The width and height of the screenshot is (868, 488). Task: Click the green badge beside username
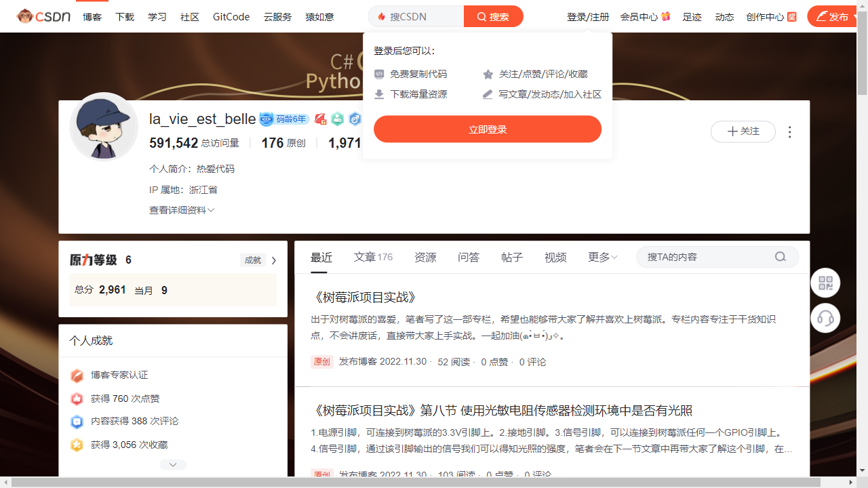338,119
